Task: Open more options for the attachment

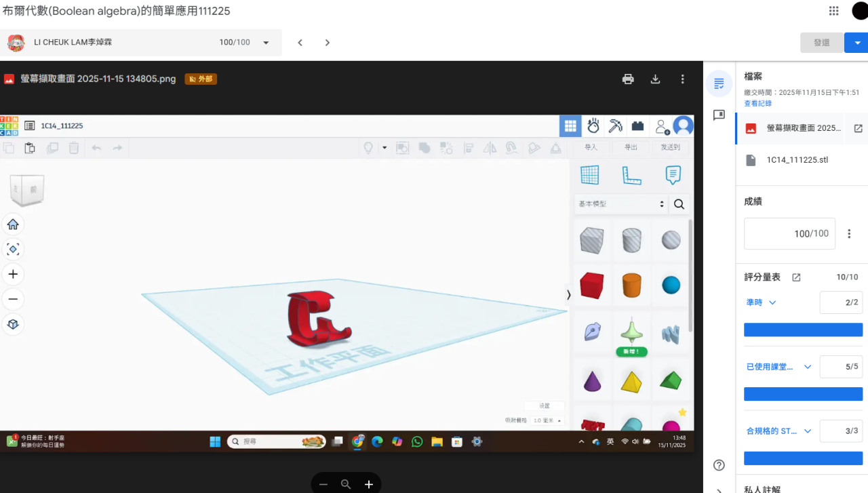Action: coord(682,79)
